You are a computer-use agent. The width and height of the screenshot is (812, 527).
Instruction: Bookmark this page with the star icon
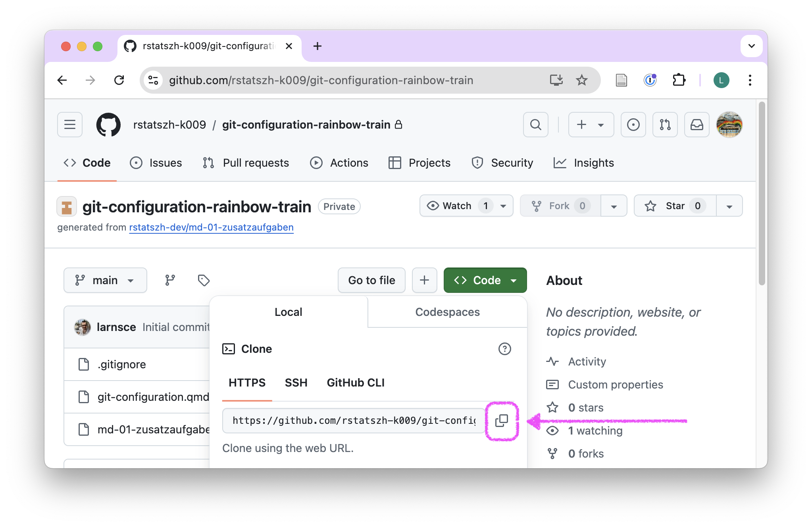click(582, 80)
